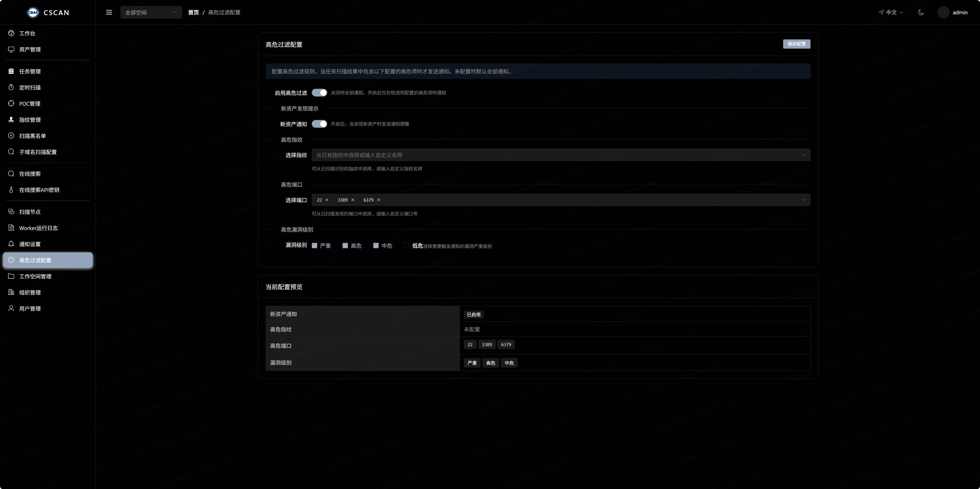Viewport: 980px width, 489px height.
Task: Toggle the 启用高危过滤 switch
Action: pos(319,92)
